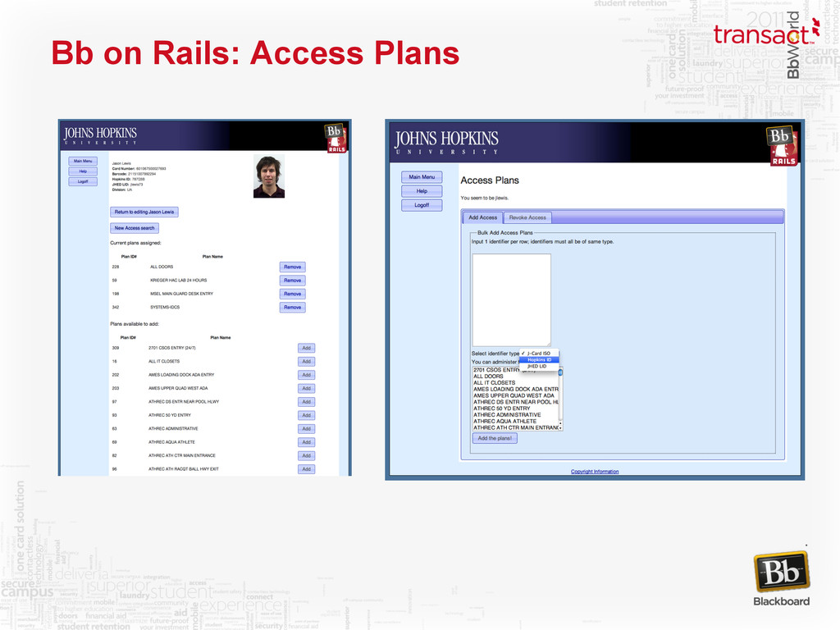Add ATHREC 50 YD ENTRY plan
The width and height of the screenshot is (840, 630).
307,415
